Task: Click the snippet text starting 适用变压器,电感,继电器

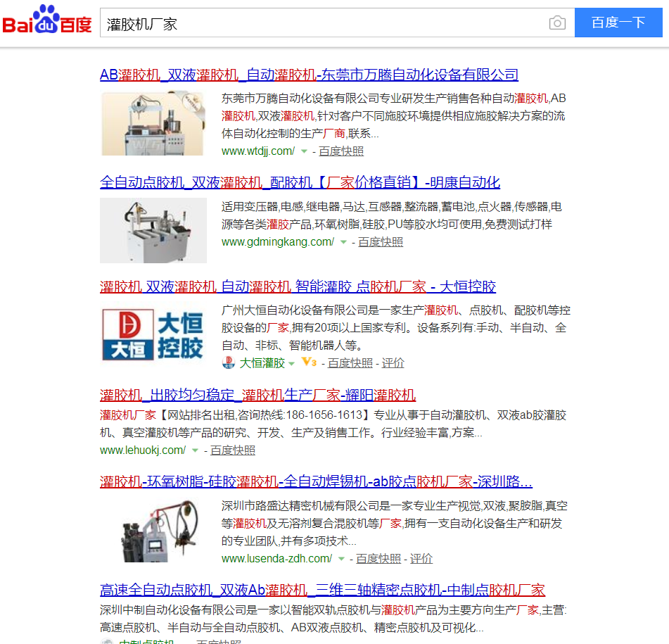Action: point(392,215)
